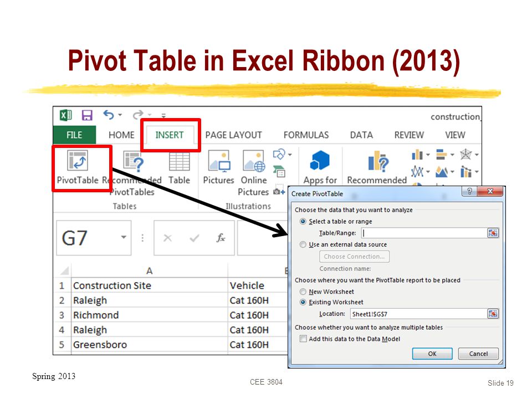Click in the Table/Range input field
532x399 pixels.
(424, 233)
